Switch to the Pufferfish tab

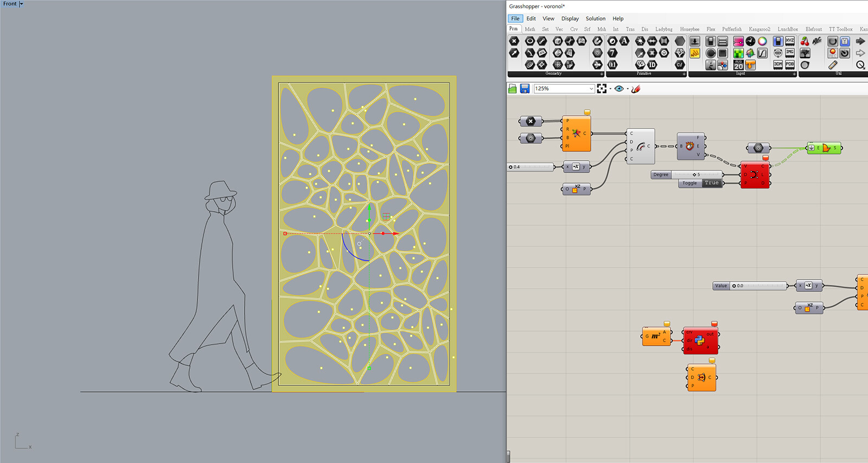click(x=731, y=29)
